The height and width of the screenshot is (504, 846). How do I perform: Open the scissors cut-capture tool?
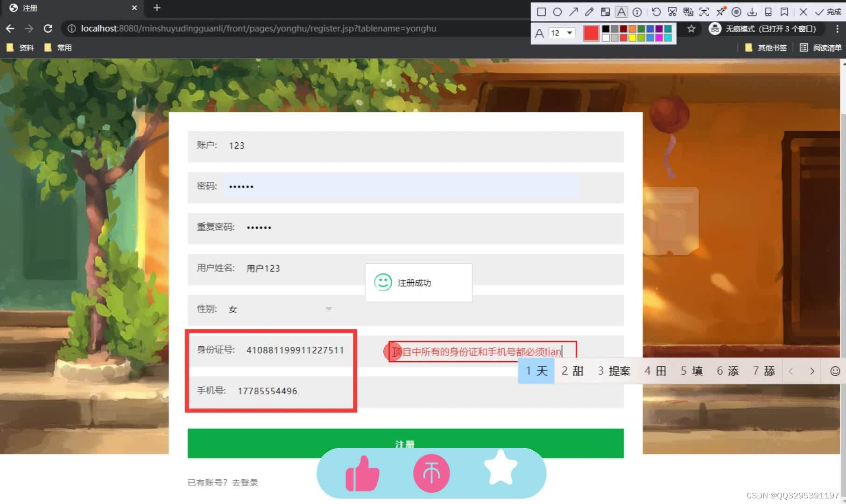(672, 12)
